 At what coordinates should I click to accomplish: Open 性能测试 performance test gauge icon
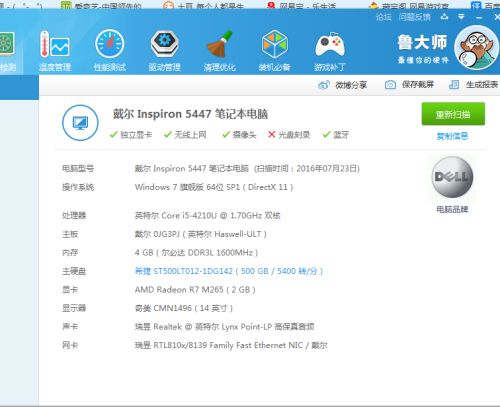click(110, 44)
